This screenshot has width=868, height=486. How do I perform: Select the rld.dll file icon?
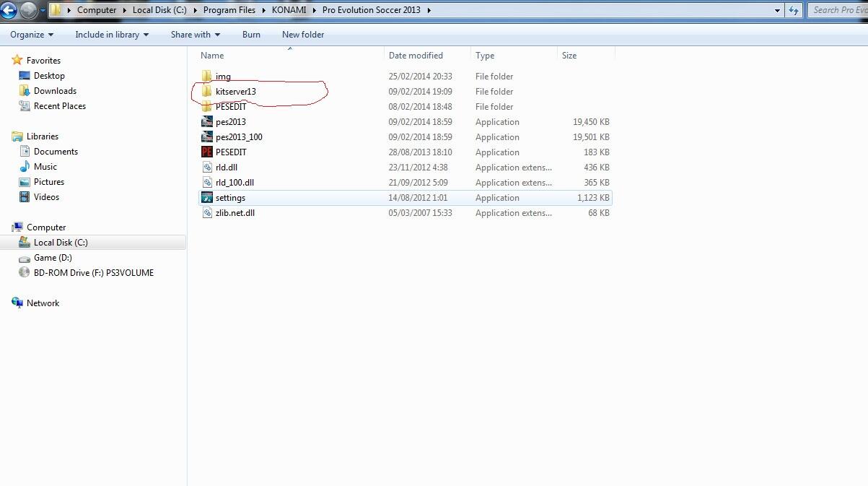207,167
